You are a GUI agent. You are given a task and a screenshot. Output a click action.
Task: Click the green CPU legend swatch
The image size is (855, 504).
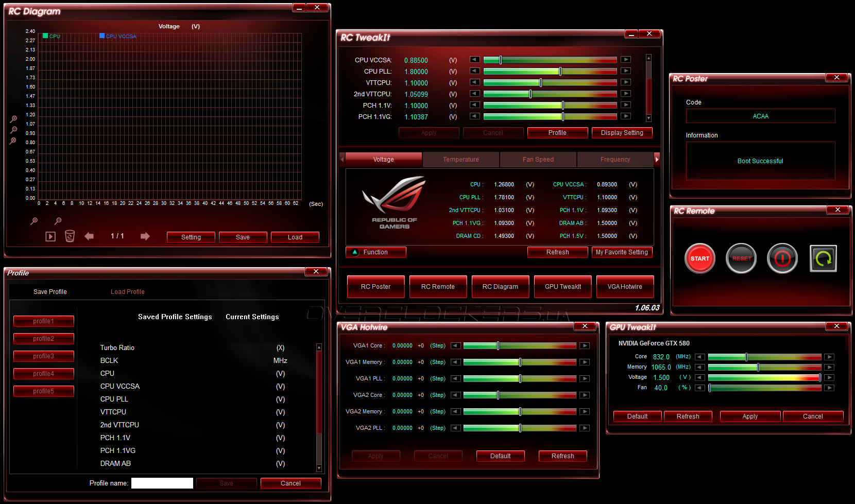(45, 36)
